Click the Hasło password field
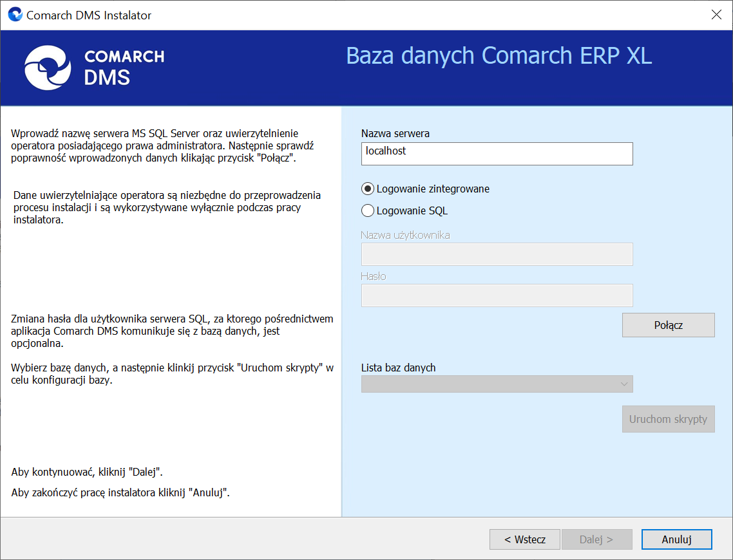Image resolution: width=733 pixels, height=560 pixels. pos(497,295)
